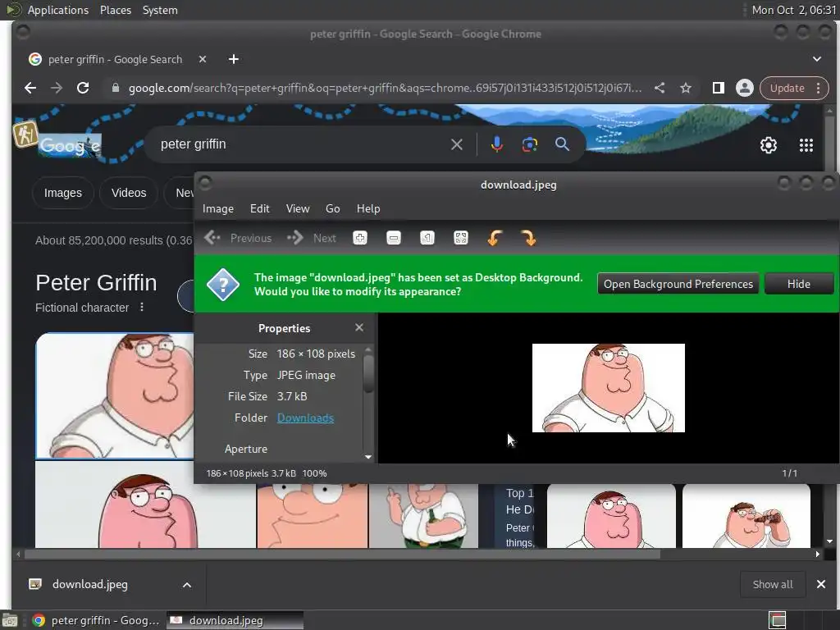Open the three-dot menu beside Fictional character
The width and height of the screenshot is (840, 630).
[x=141, y=308]
